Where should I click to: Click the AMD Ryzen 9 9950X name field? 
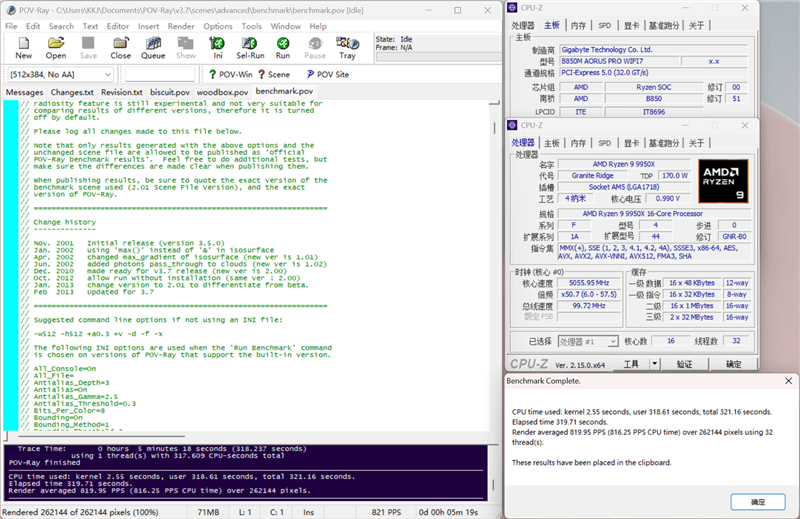pyautogui.click(x=623, y=164)
